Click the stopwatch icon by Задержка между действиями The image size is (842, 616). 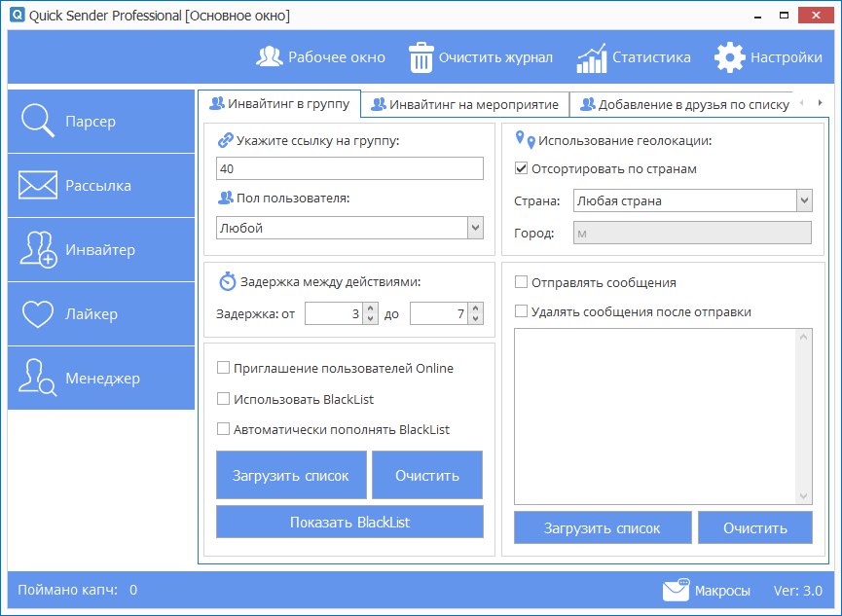tap(227, 281)
